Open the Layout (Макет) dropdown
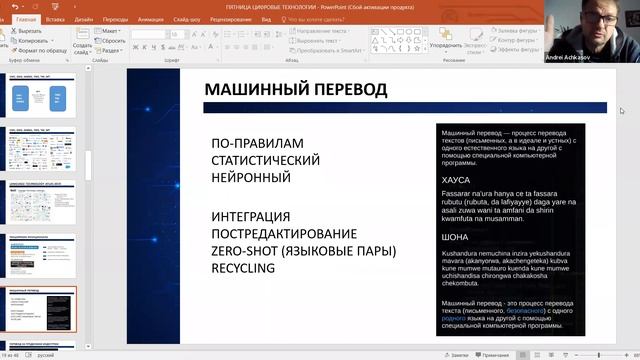640x360 pixels. click(107, 31)
